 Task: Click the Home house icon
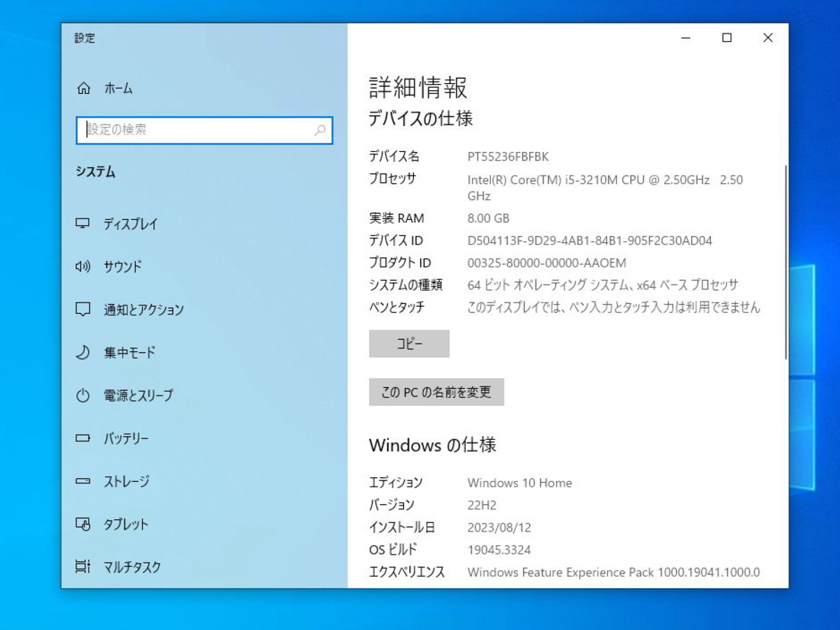[x=83, y=88]
